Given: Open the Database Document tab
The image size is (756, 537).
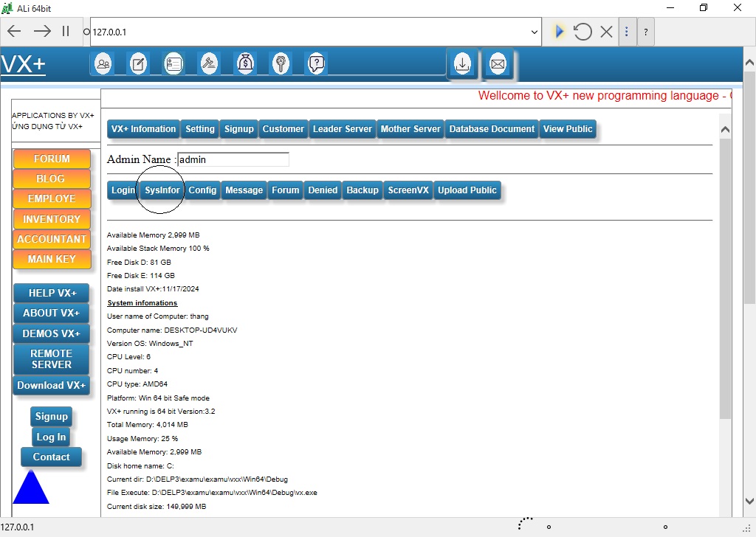Looking at the screenshot, I should coord(491,128).
